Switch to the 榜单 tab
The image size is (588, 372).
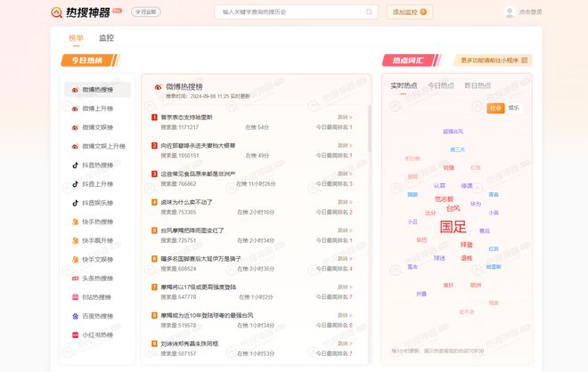[x=76, y=38]
